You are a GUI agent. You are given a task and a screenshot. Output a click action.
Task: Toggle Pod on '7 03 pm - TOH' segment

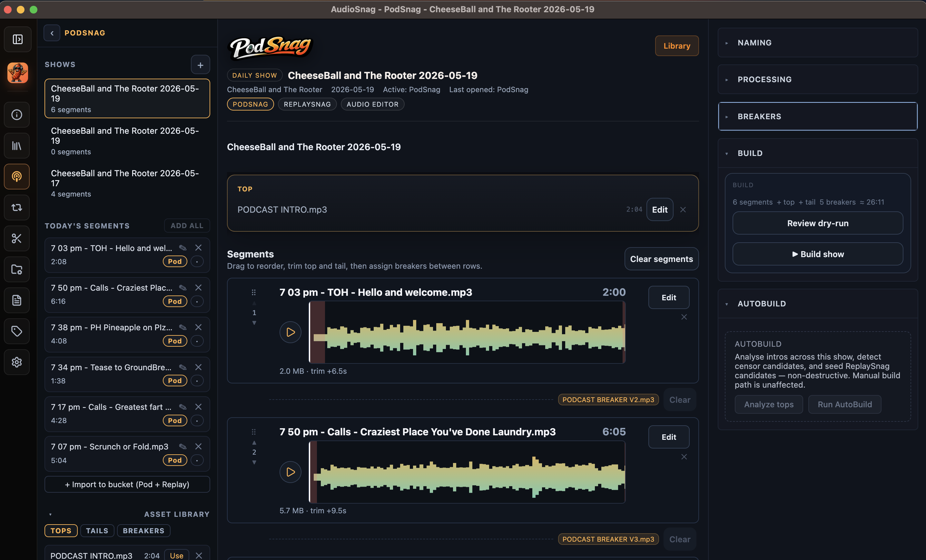point(175,261)
